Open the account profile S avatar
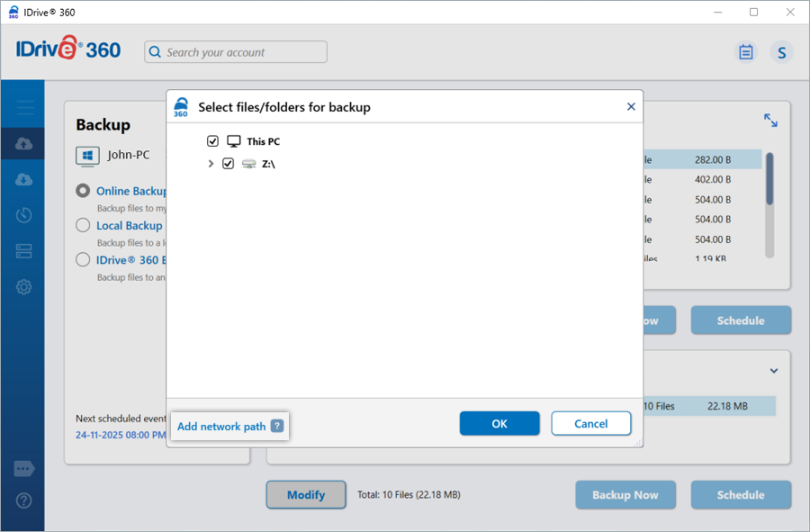The width and height of the screenshot is (810, 532). 781,52
